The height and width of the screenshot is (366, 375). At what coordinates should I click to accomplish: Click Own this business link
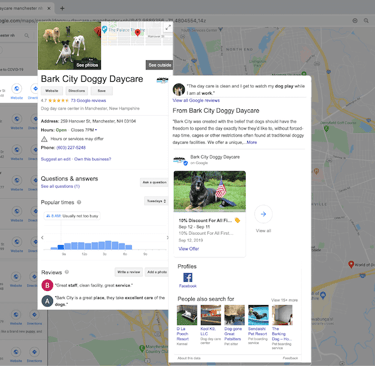(x=93, y=159)
